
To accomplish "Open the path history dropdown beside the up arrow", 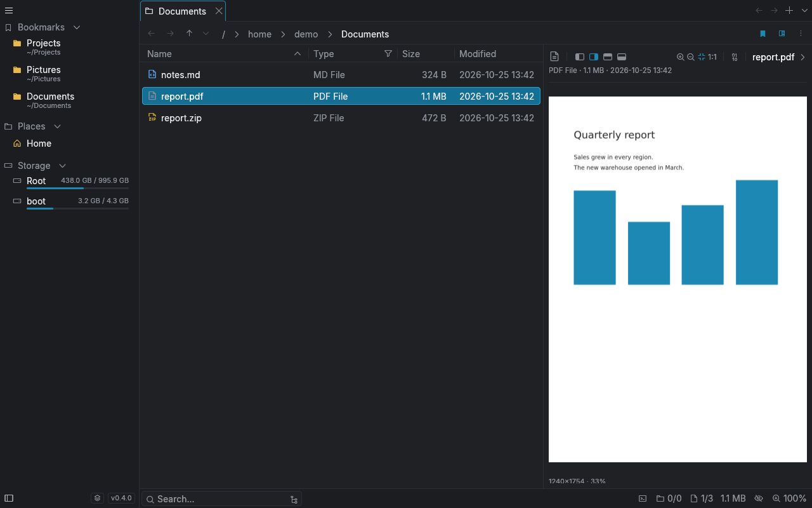I will coord(206,34).
